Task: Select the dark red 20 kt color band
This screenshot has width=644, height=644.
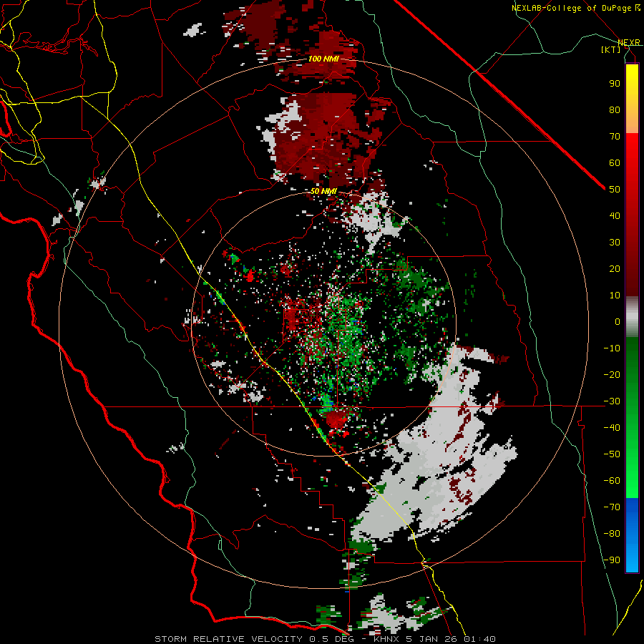Action: coord(632,268)
